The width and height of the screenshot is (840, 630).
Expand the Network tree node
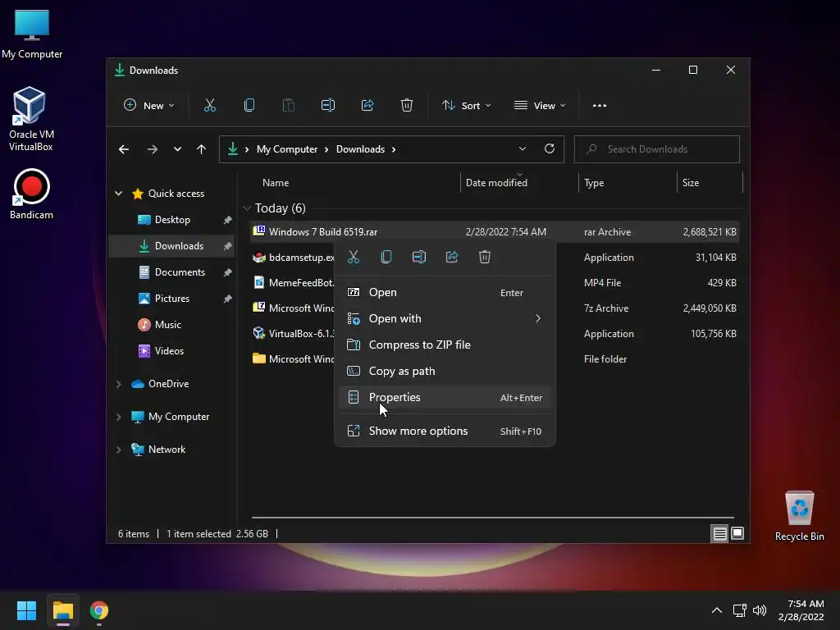point(119,450)
